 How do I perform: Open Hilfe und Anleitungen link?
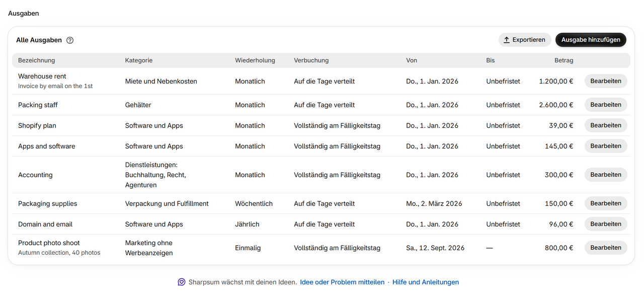426,282
